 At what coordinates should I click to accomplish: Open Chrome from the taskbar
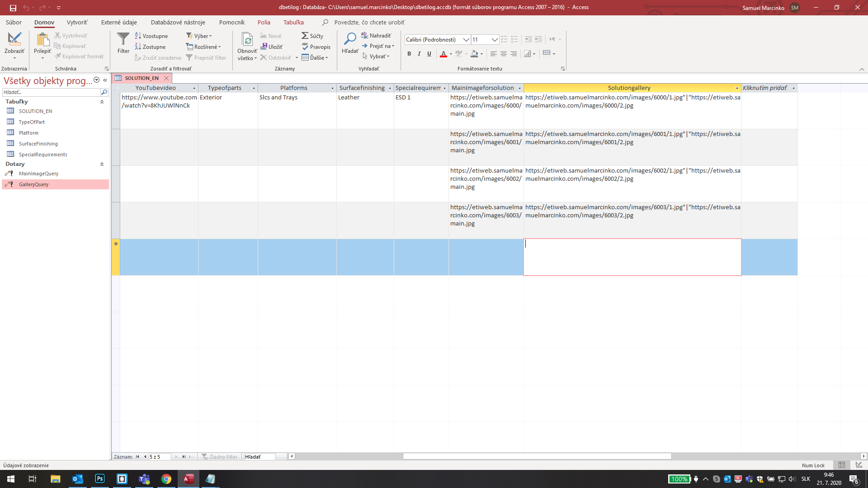(166, 479)
